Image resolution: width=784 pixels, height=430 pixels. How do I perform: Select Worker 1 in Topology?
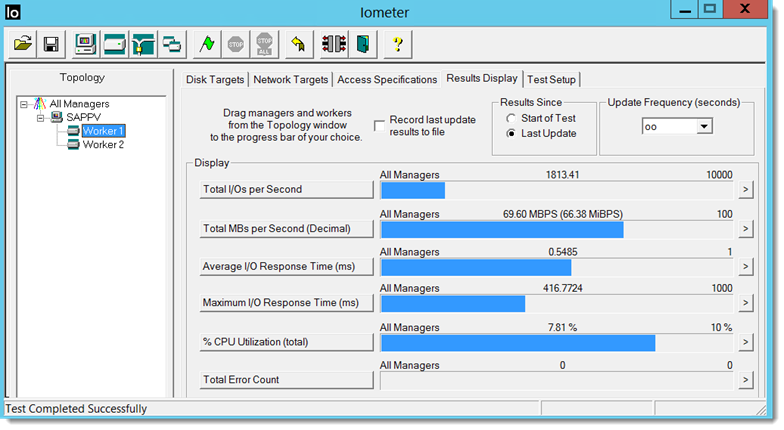coord(103,131)
